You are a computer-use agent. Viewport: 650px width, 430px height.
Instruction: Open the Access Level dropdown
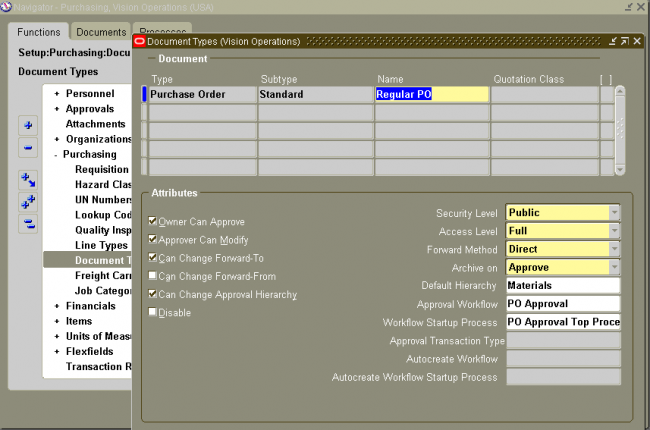[614, 231]
